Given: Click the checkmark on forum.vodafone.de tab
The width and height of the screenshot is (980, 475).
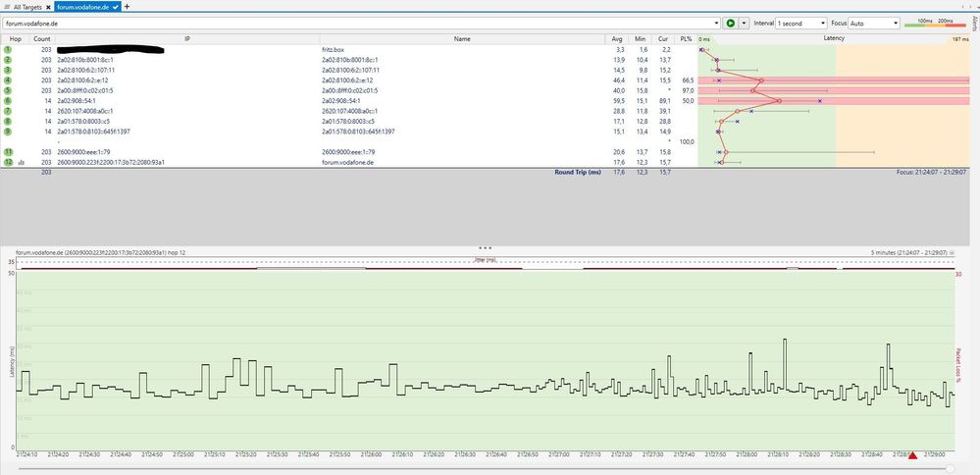Looking at the screenshot, I should coord(116,6).
